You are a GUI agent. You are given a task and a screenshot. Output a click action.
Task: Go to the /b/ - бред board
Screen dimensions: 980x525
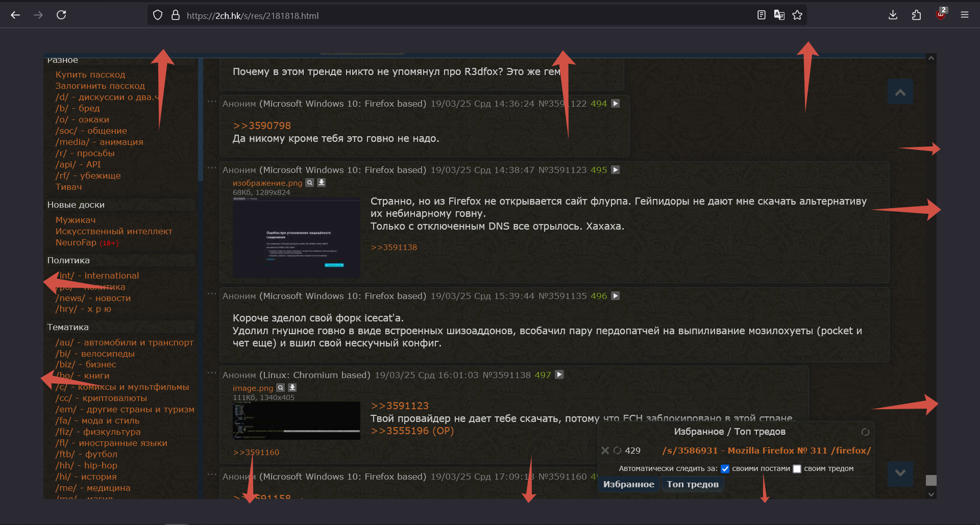tap(78, 108)
